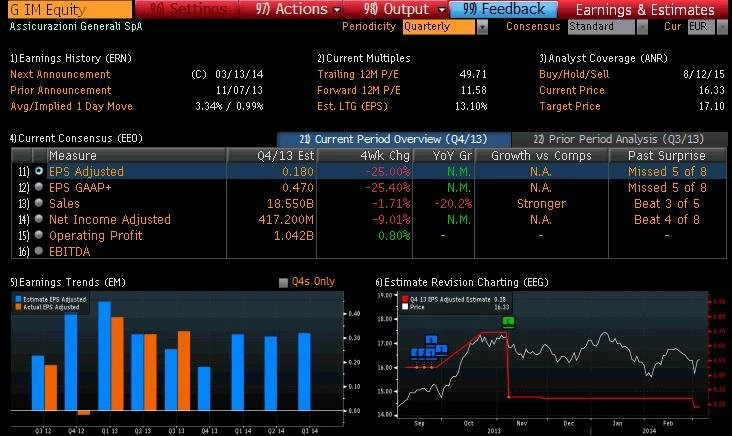Enable the Q4s Only checkbox
This screenshot has height=436, width=732.
point(283,282)
